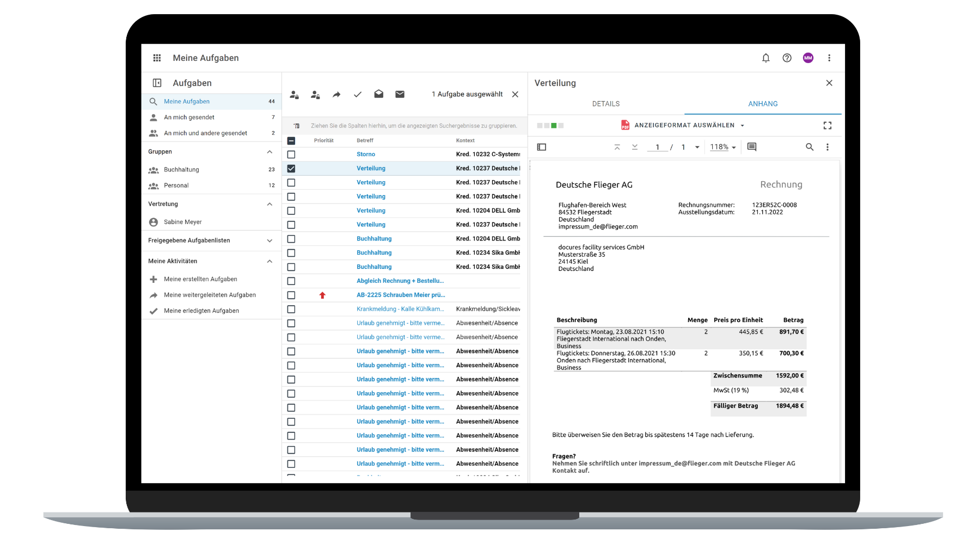Click the select-all checkbox in the list header
The width and height of the screenshot is (980, 544).
click(291, 140)
